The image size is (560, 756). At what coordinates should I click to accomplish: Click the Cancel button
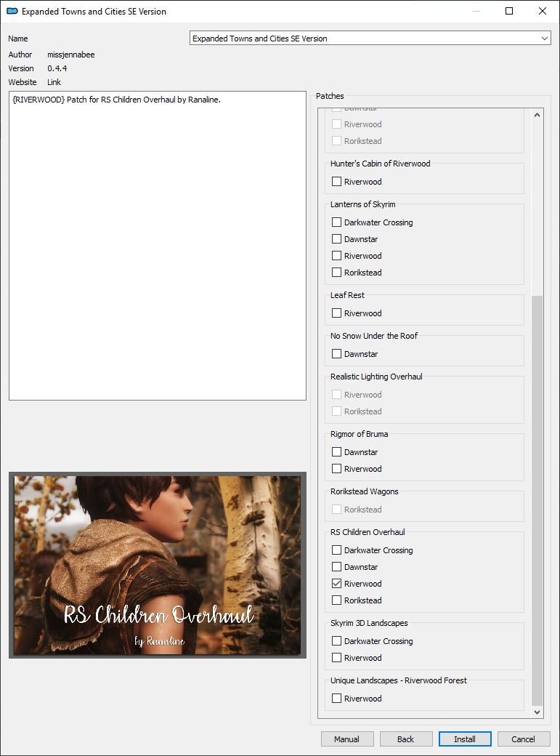click(524, 739)
